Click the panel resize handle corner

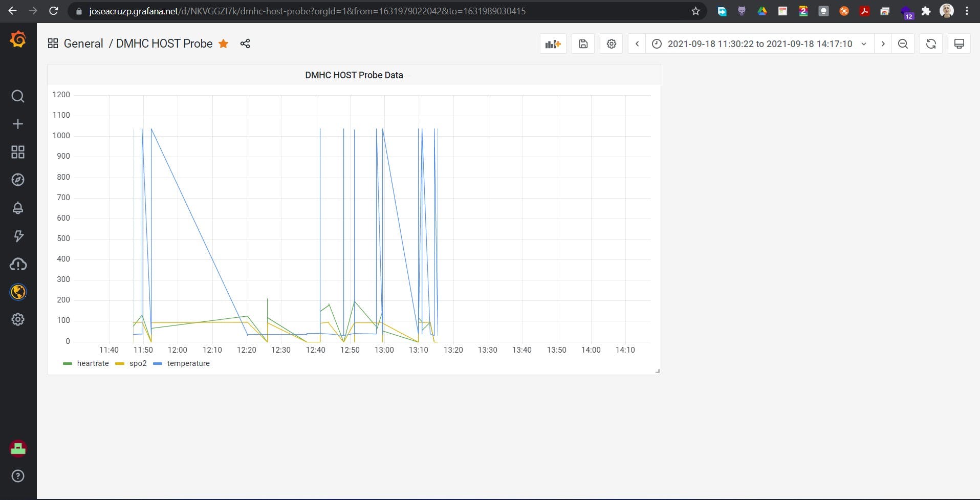point(658,371)
